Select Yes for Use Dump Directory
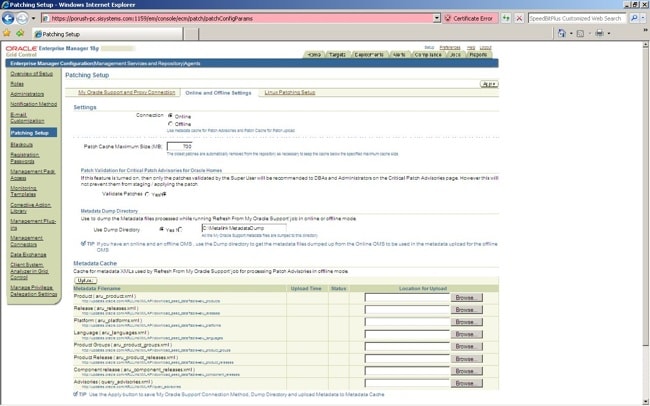650x406 pixels. tap(161, 229)
